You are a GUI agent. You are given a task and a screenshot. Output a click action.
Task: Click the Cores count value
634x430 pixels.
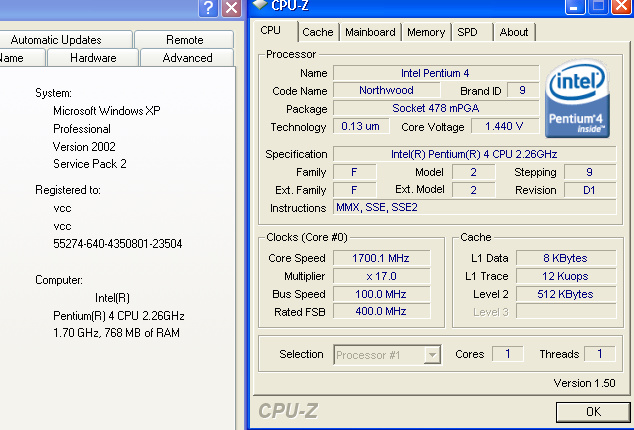(x=508, y=354)
